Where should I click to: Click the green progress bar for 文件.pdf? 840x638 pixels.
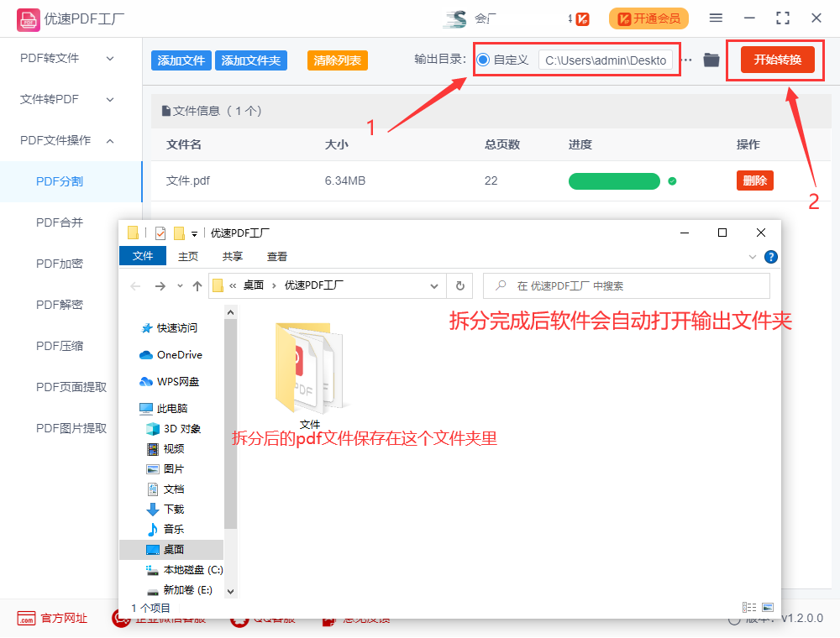click(614, 181)
